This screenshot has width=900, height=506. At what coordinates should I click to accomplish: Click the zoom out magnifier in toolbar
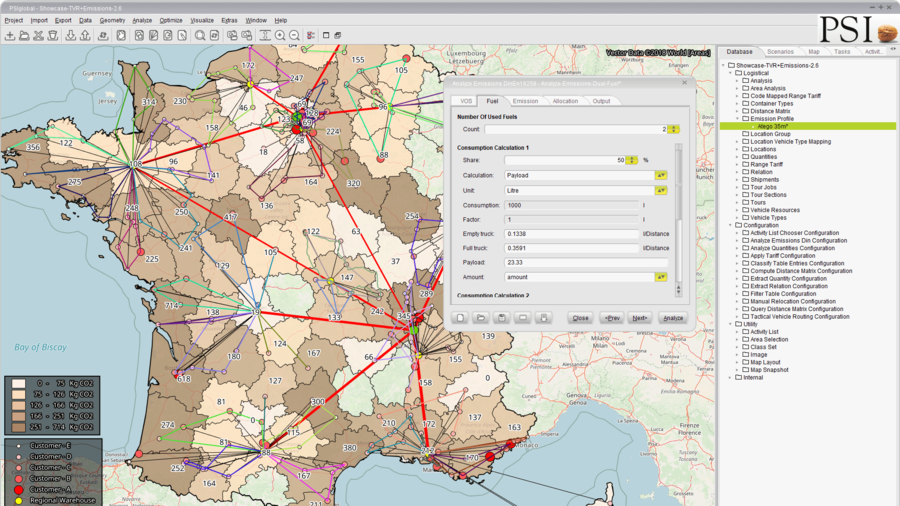pyautogui.click(x=294, y=35)
